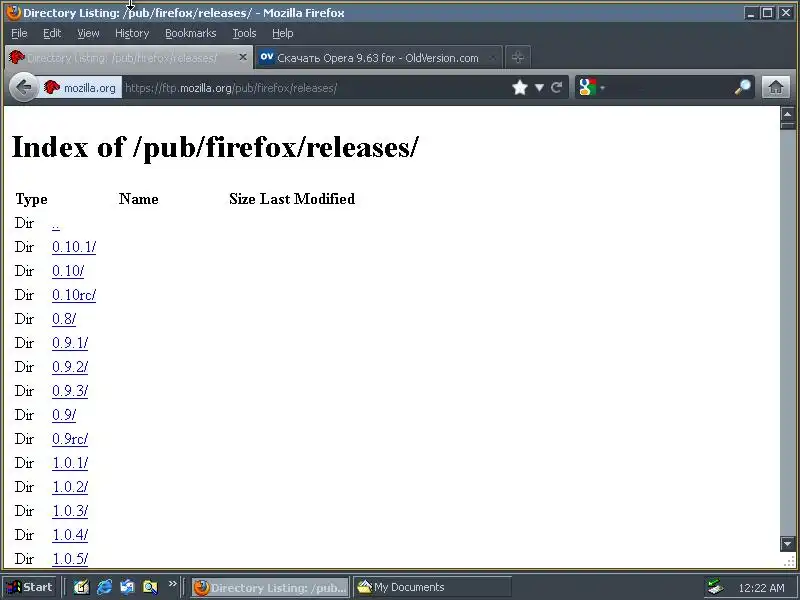
Task: Switch to the Opera 9.63 OldVersion.com tab
Action: click(x=378, y=58)
